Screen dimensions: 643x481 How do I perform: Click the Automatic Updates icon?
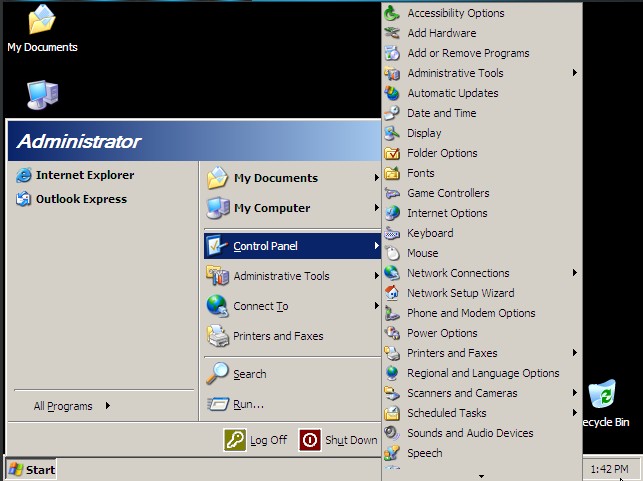coord(392,93)
